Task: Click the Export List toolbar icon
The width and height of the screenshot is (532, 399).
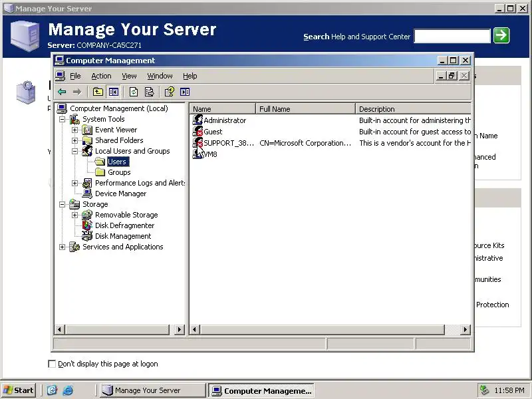Action: [x=149, y=92]
